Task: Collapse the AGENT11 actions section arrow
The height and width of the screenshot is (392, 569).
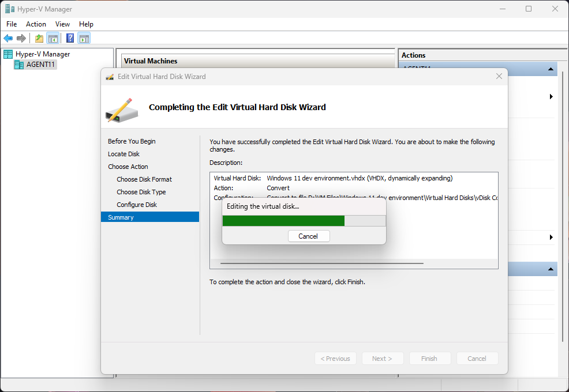Action: [551, 70]
